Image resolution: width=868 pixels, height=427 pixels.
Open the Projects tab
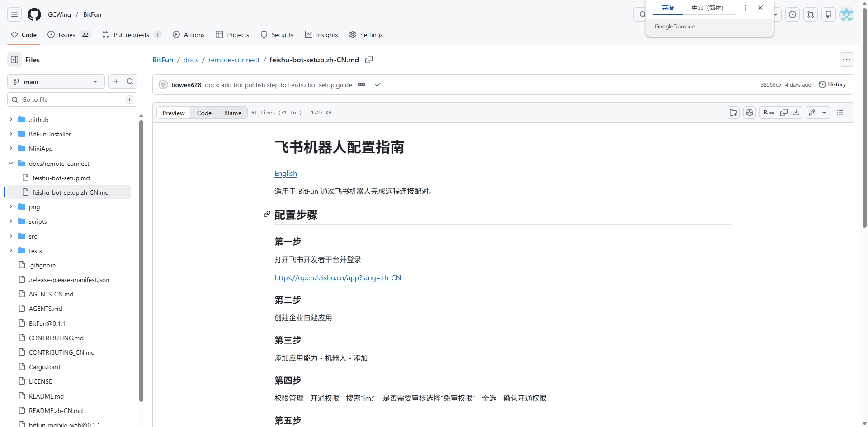[232, 35]
